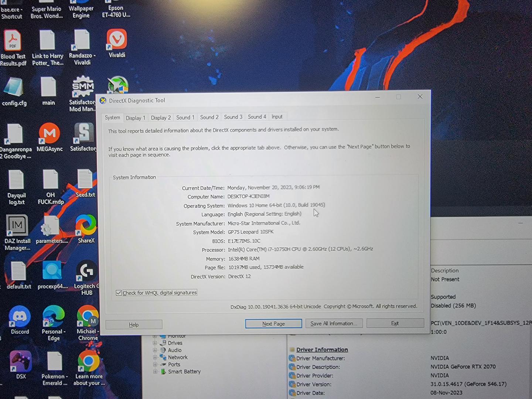Click Save All Information button
The image size is (532, 399).
[x=334, y=323]
